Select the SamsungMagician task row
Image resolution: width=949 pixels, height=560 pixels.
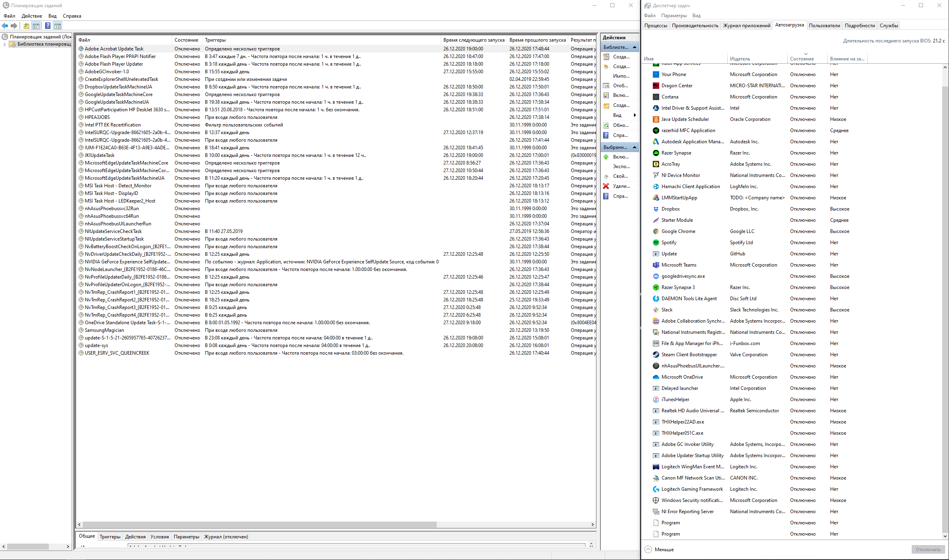[x=336, y=330]
